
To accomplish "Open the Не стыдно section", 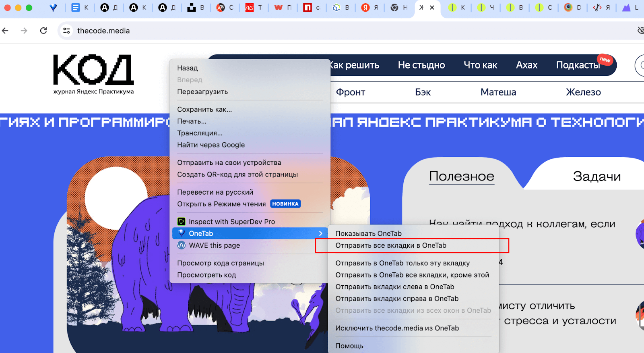I will coord(421,65).
